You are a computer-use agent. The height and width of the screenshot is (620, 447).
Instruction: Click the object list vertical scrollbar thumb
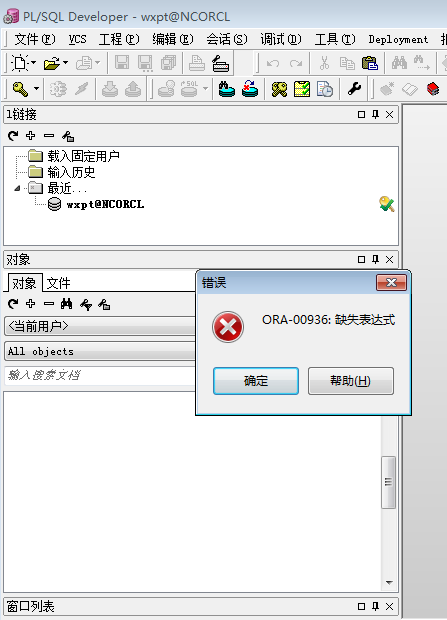pyautogui.click(x=388, y=482)
